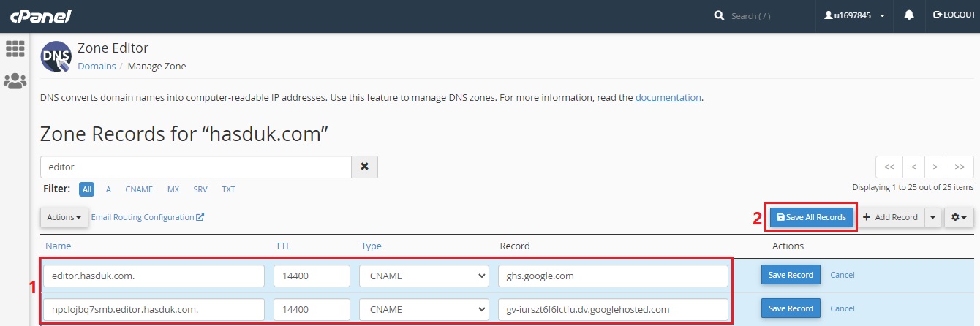Edit record field ghs.google.com
Screen dimensions: 980x326
(613, 276)
